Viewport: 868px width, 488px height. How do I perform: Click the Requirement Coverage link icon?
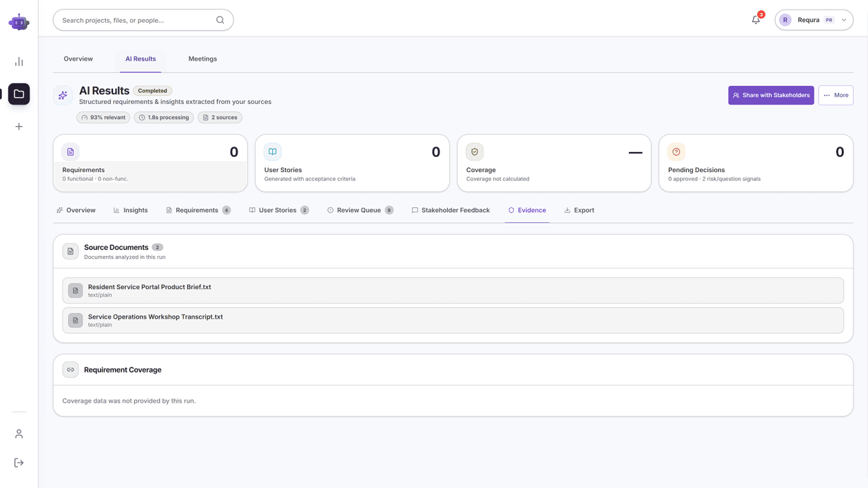(x=70, y=370)
